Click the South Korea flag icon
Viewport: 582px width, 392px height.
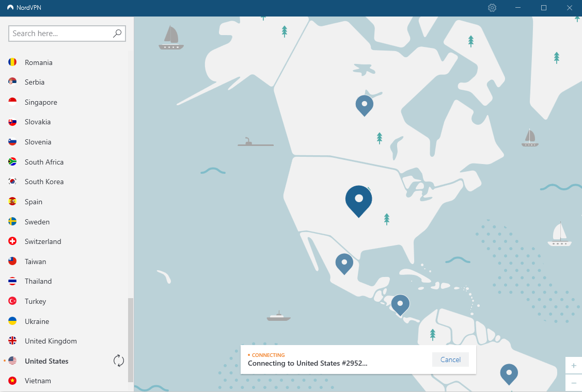click(12, 182)
